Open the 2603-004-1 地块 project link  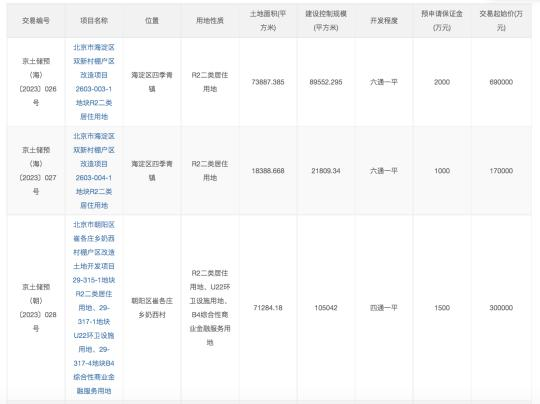click(94, 171)
